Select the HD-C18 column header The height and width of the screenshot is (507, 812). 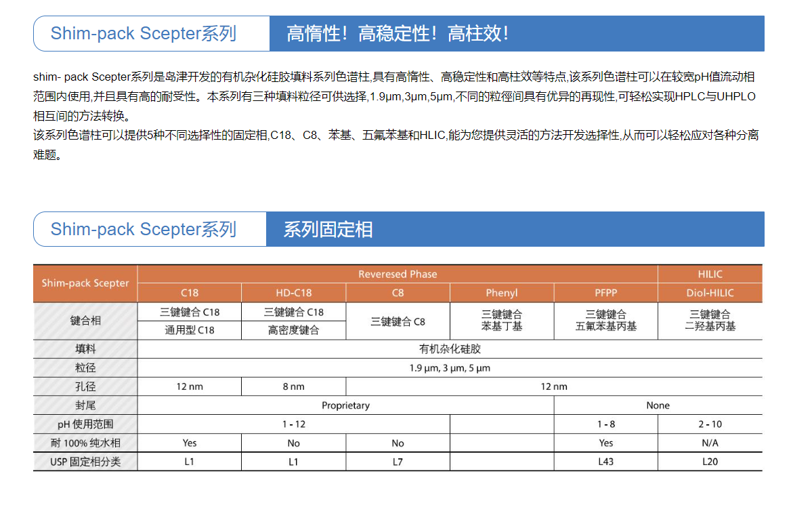pyautogui.click(x=293, y=293)
